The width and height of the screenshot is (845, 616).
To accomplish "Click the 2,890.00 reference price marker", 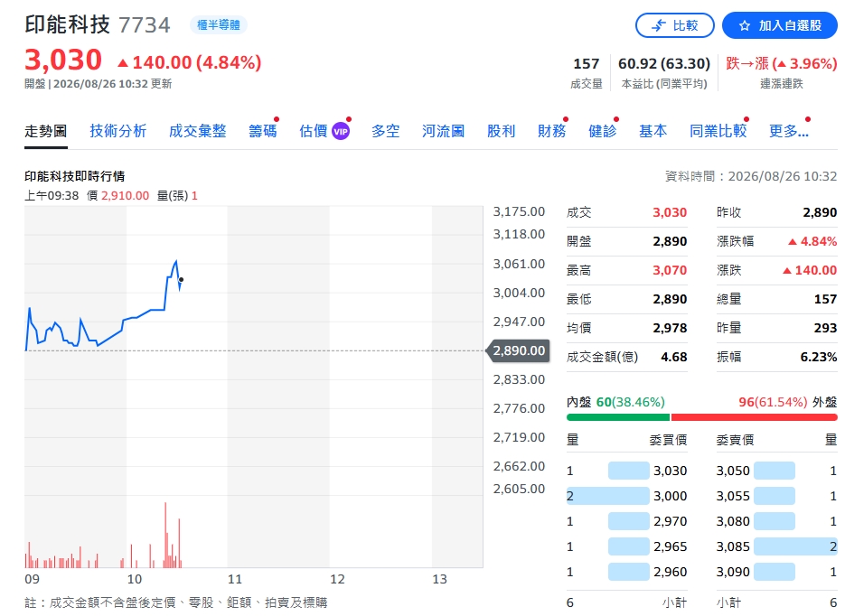I will (x=519, y=350).
